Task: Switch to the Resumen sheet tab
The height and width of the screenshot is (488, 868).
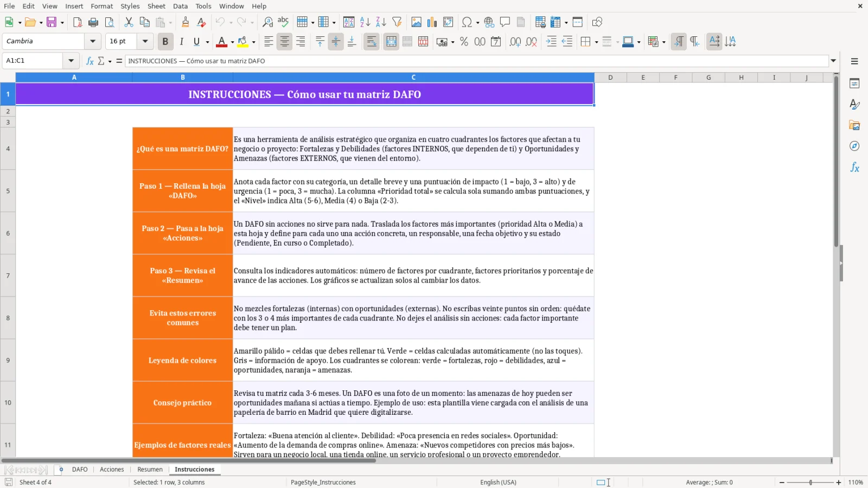Action: tap(150, 470)
